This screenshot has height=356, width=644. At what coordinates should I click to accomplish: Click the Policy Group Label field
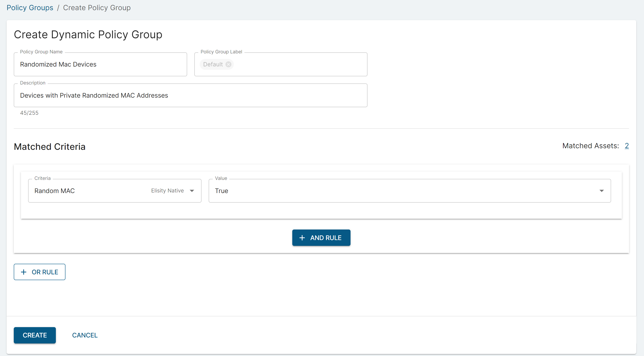[x=300, y=64]
